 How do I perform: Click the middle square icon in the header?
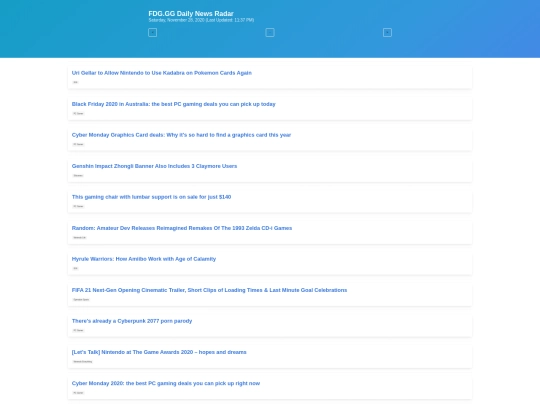click(270, 33)
